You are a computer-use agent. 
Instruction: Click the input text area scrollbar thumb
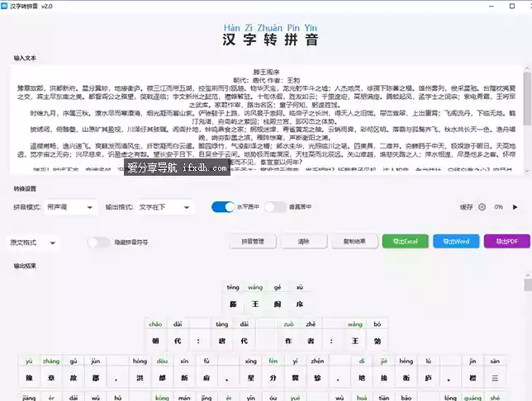click(x=527, y=98)
